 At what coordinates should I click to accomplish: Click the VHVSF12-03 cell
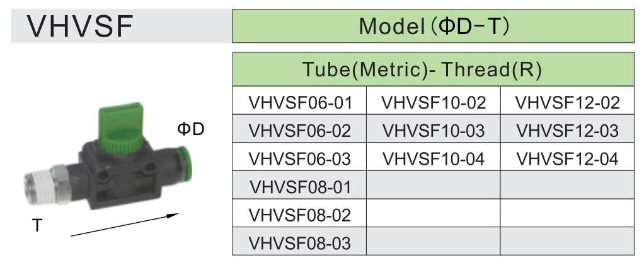567,131
